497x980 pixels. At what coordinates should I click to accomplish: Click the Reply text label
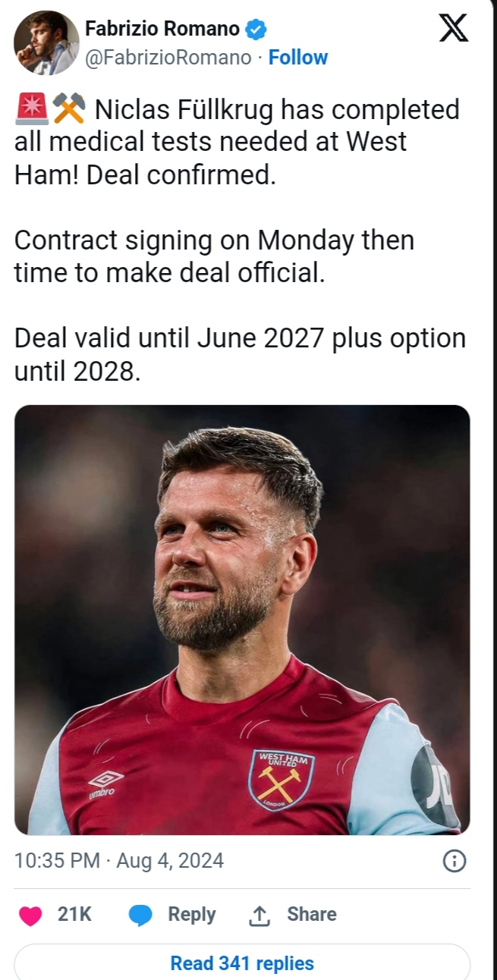point(192,915)
